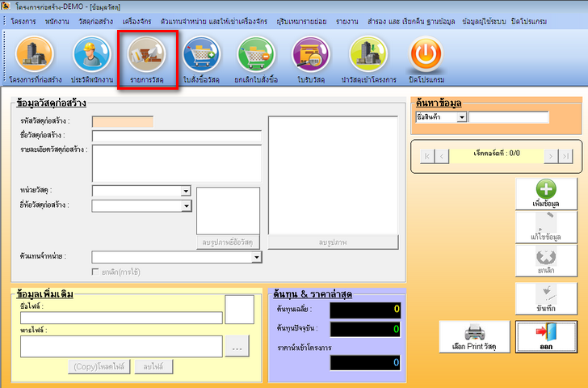Click the ออก exit door button
588x388 pixels.
pyautogui.click(x=546, y=336)
